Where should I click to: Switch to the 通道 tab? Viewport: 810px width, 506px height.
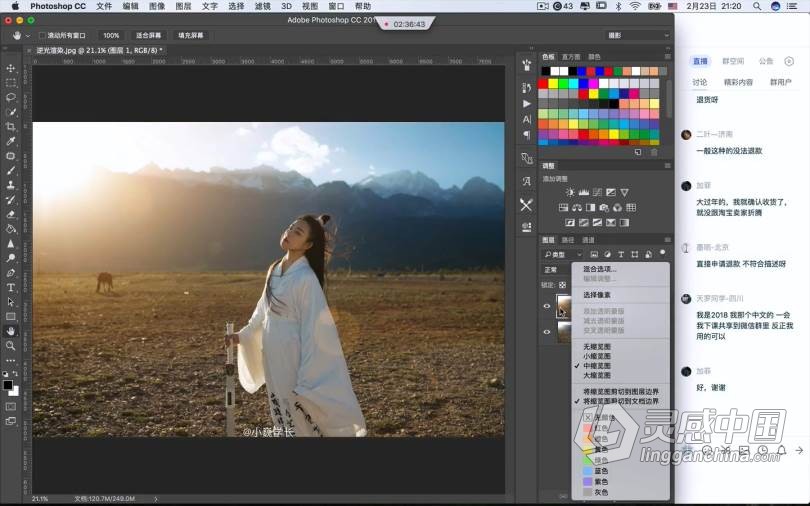[x=588, y=240]
